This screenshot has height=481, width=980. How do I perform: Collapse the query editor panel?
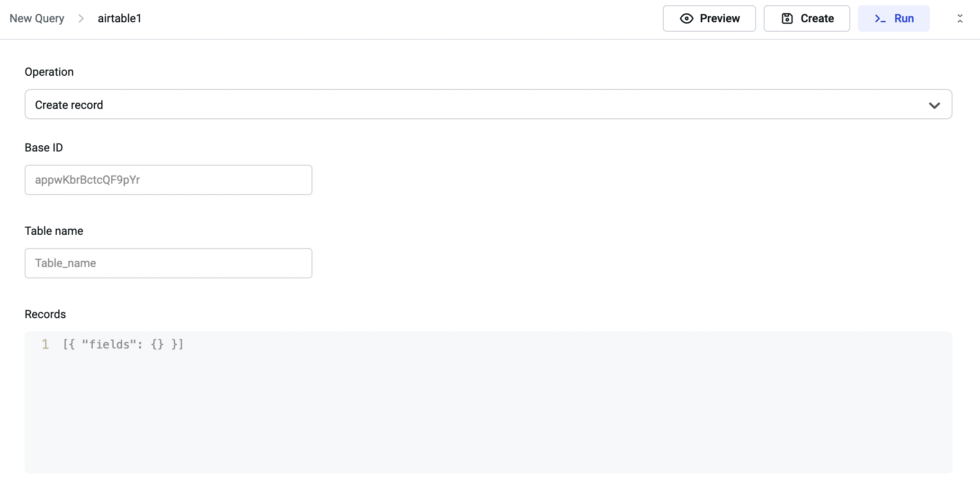pos(960,18)
